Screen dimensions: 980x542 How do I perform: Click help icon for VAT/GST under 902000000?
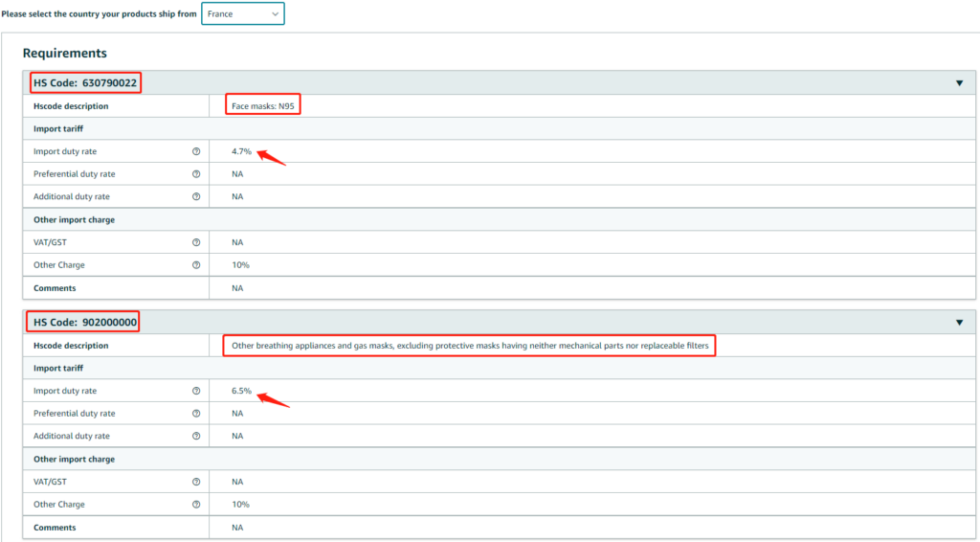(x=196, y=482)
